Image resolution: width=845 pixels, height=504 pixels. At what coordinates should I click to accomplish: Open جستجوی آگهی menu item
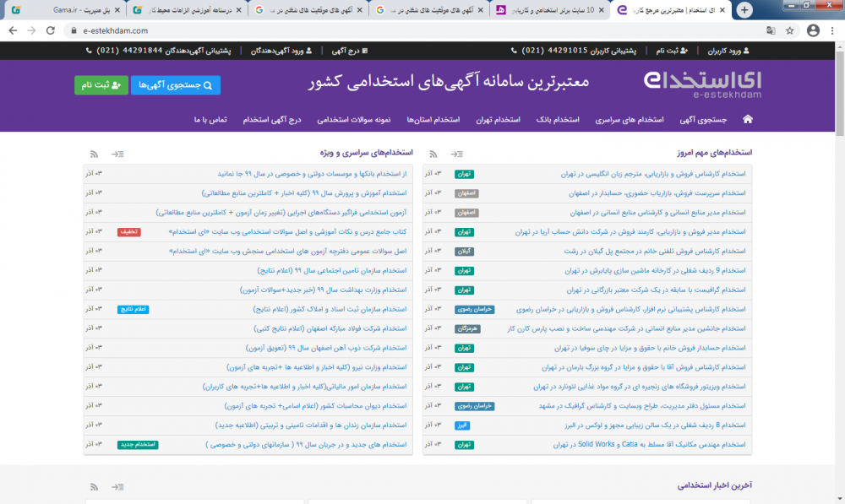click(703, 120)
